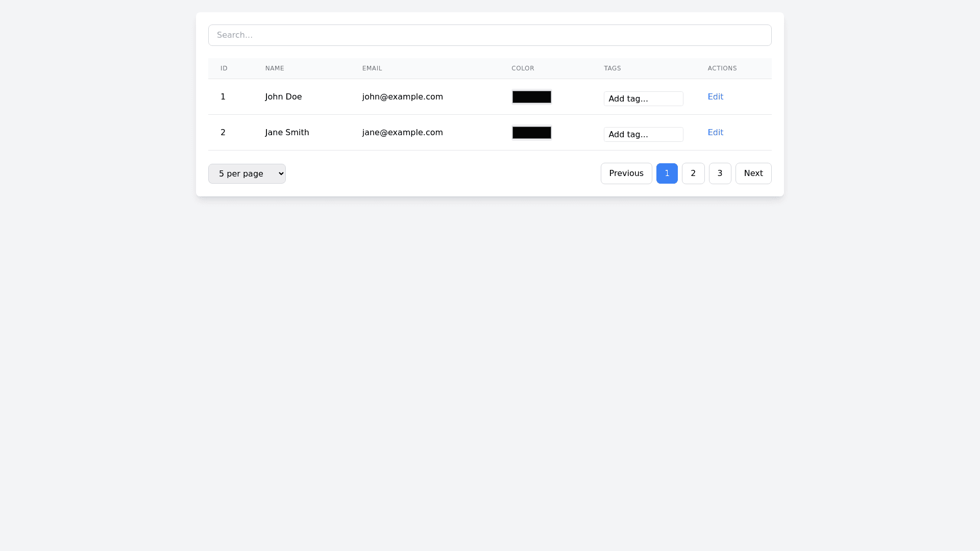Select the Jane Smith name cell
This screenshot has height=551, width=980.
[287, 133]
